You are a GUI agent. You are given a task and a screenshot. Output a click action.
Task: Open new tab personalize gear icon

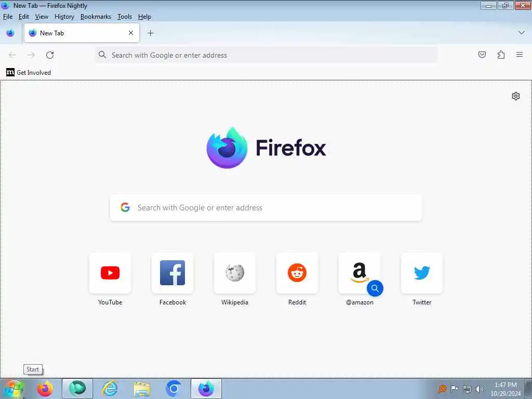(x=516, y=96)
